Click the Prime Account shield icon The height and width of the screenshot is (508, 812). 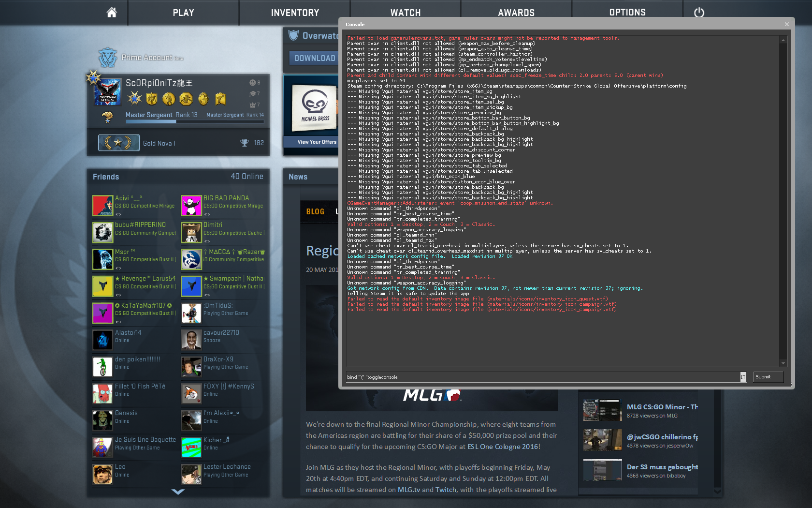coord(107,58)
